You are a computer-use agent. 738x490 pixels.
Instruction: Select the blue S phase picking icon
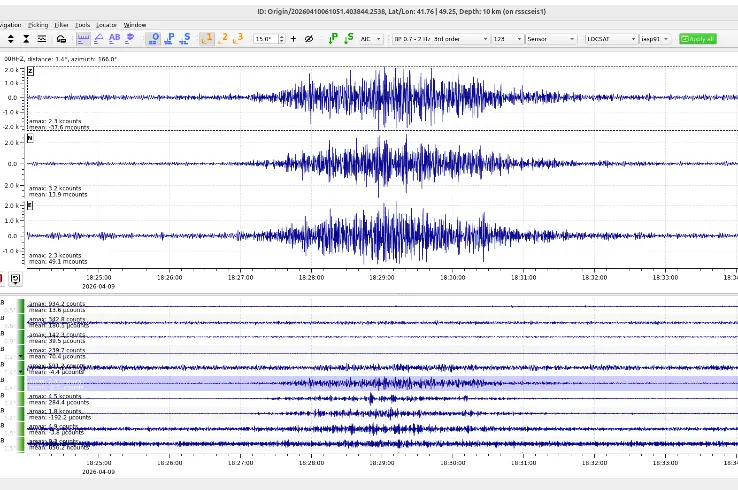[x=186, y=38]
